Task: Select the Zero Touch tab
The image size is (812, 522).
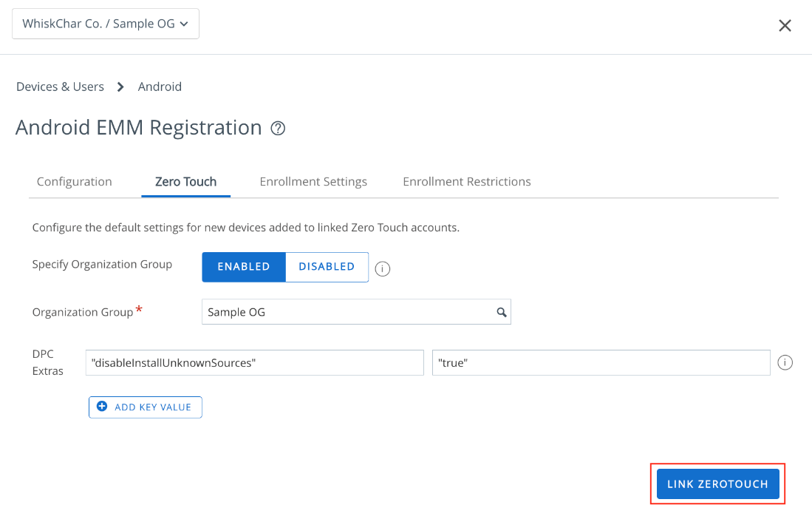Action: point(185,182)
